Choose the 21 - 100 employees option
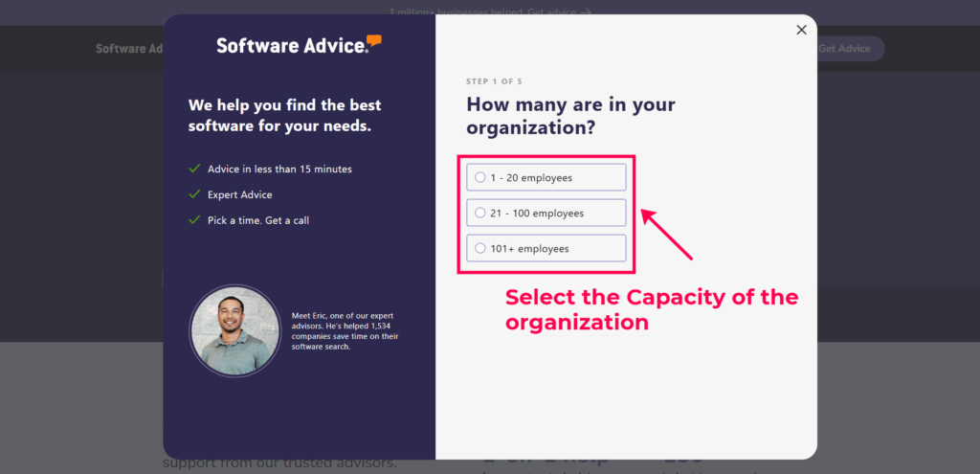 point(546,214)
